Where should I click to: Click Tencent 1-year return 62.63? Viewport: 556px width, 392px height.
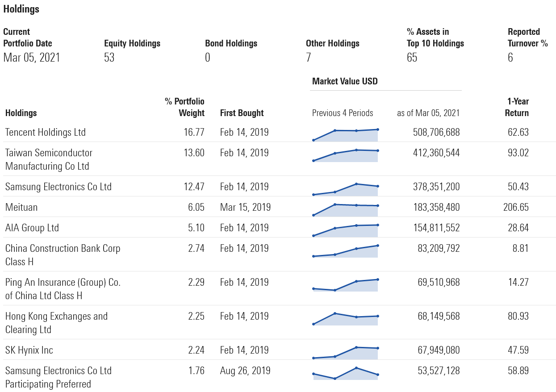(x=518, y=132)
